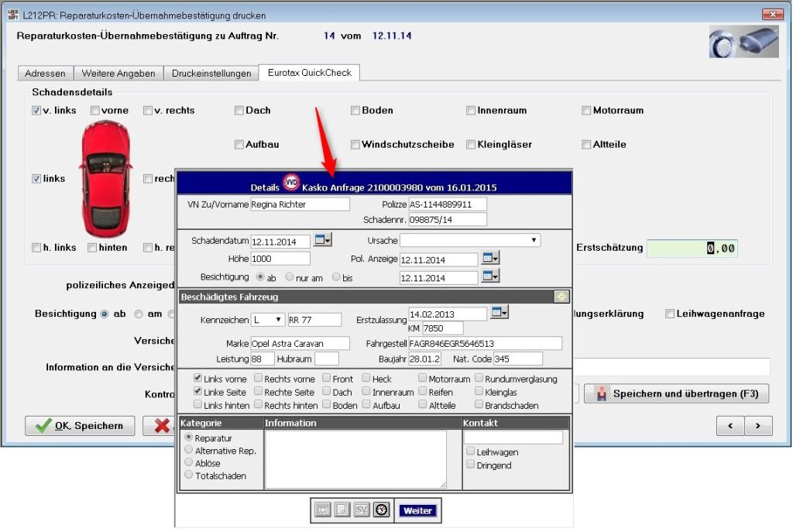This screenshot has width=793, height=532.
Task: Open the Schadendatum calendar picker
Action: point(323,241)
